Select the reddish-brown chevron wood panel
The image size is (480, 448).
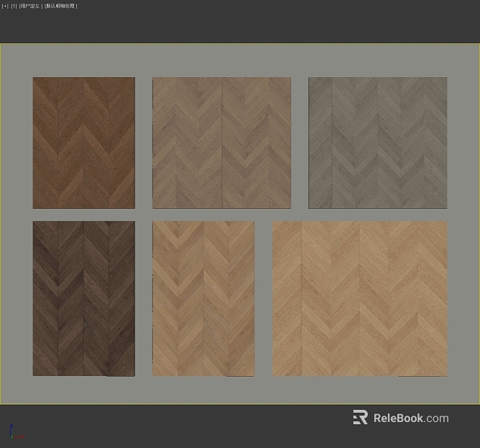(84, 143)
